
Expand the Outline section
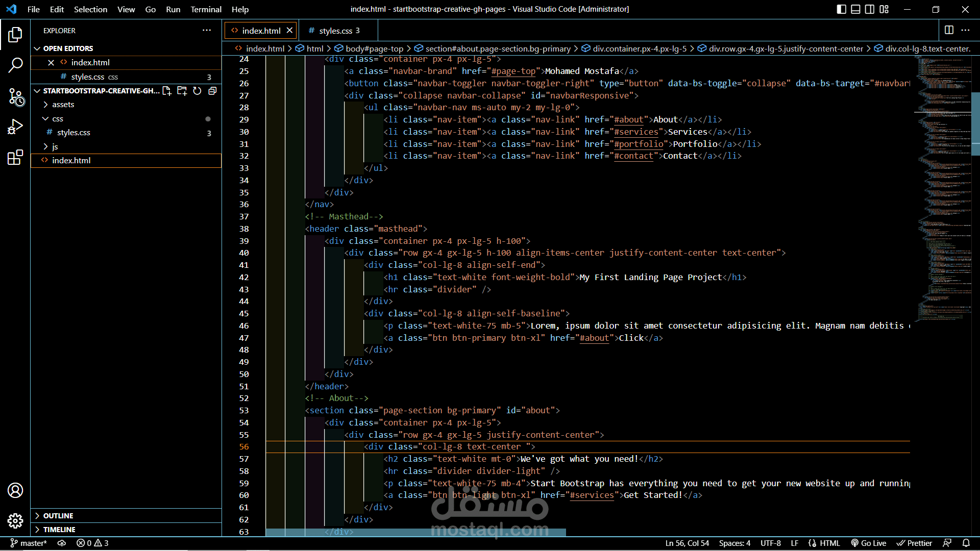[126, 516]
